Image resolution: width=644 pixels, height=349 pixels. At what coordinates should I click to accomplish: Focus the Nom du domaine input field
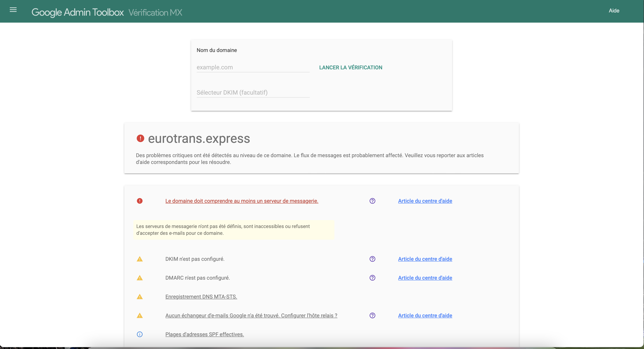coord(253,67)
